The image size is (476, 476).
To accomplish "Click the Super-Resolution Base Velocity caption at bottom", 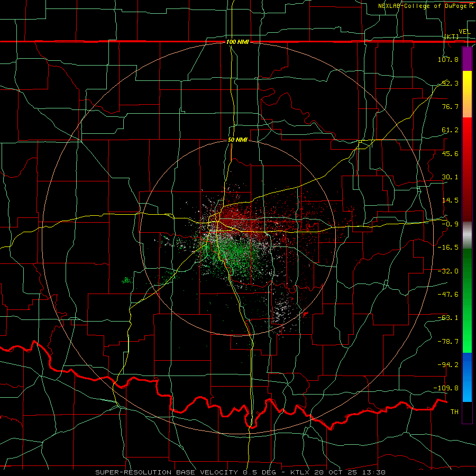I will pos(240,472).
